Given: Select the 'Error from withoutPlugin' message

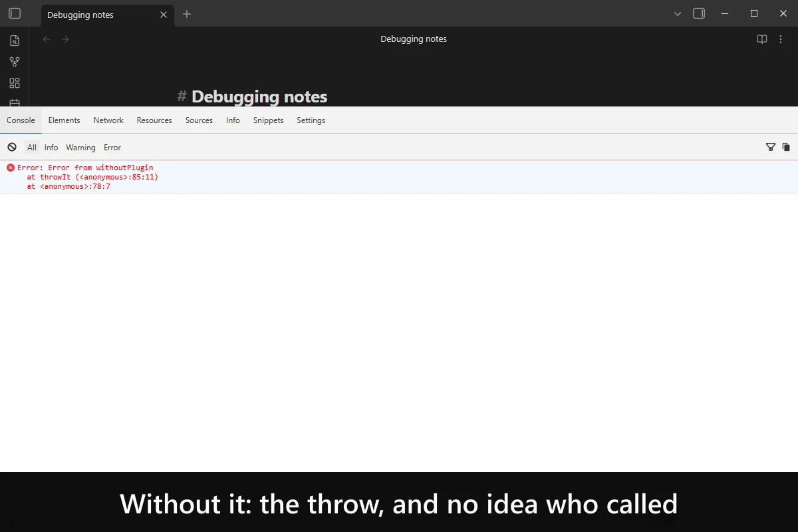Looking at the screenshot, I should 85,168.
